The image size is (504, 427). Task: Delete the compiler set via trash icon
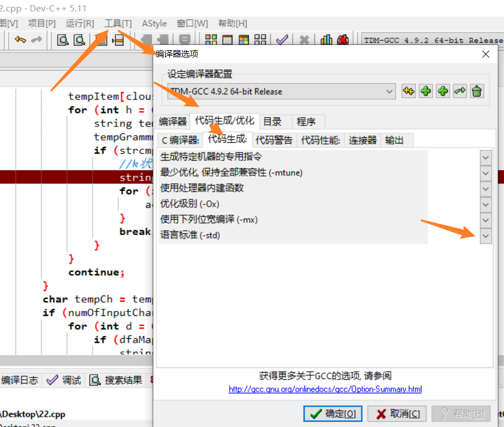(477, 91)
